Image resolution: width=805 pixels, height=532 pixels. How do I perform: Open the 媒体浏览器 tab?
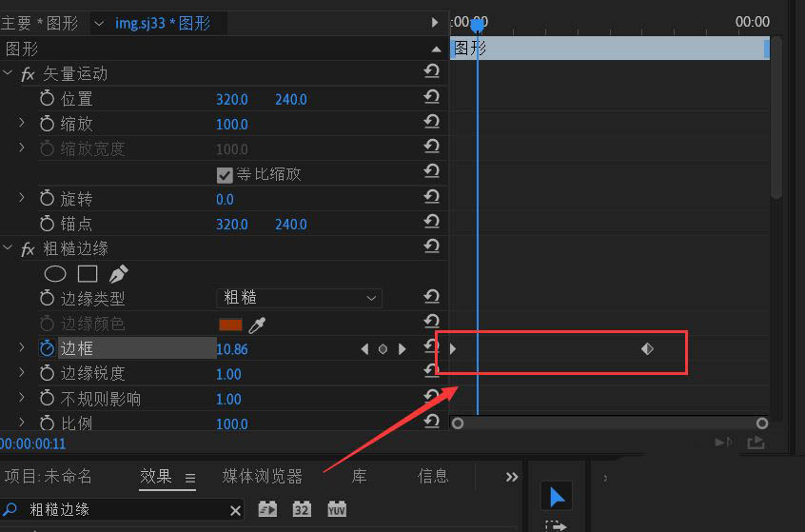coord(263,476)
